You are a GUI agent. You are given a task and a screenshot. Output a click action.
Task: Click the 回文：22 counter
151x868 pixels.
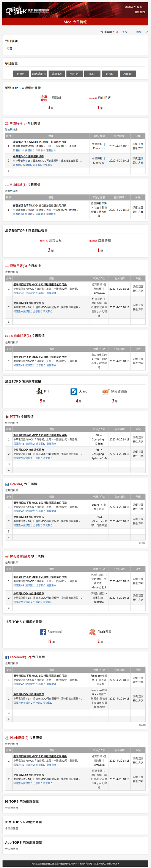pyautogui.click(x=142, y=32)
